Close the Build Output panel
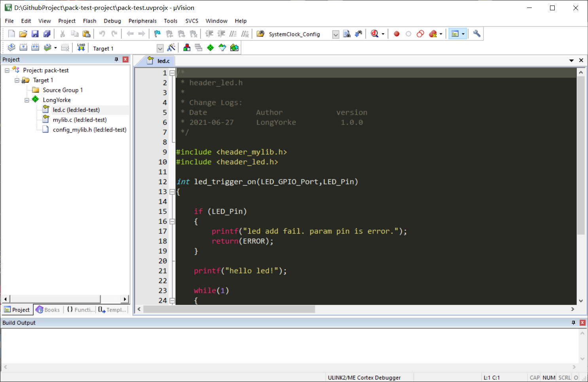 pyautogui.click(x=582, y=323)
